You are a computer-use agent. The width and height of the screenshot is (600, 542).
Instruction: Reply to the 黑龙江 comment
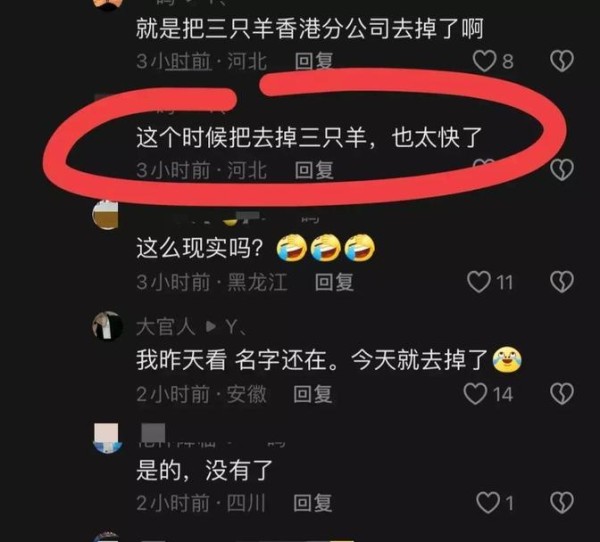(x=334, y=282)
